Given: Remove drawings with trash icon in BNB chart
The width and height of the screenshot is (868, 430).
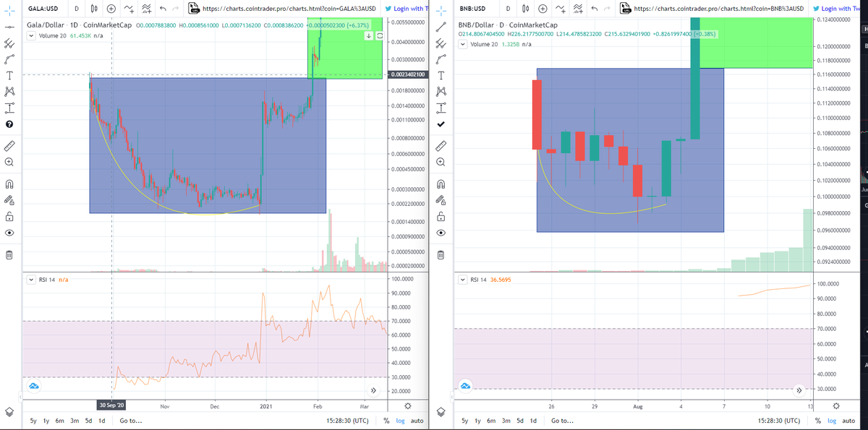Looking at the screenshot, I should point(440,254).
